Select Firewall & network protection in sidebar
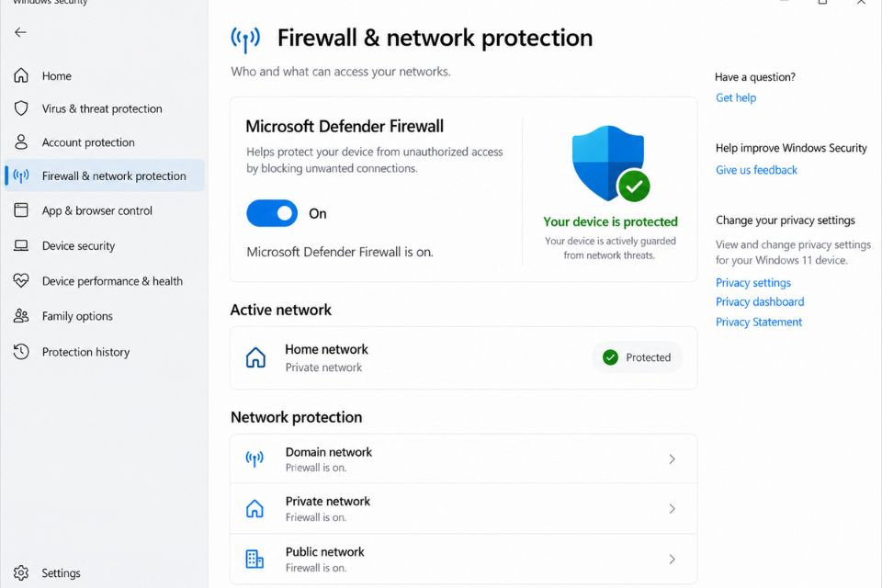This screenshot has height=588, width=882. tap(105, 175)
